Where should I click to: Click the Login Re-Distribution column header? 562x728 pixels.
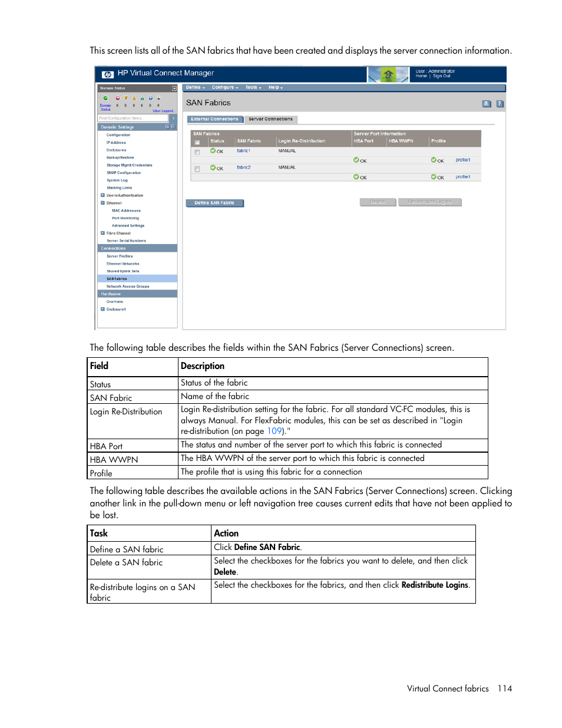pyautogui.click(x=302, y=141)
